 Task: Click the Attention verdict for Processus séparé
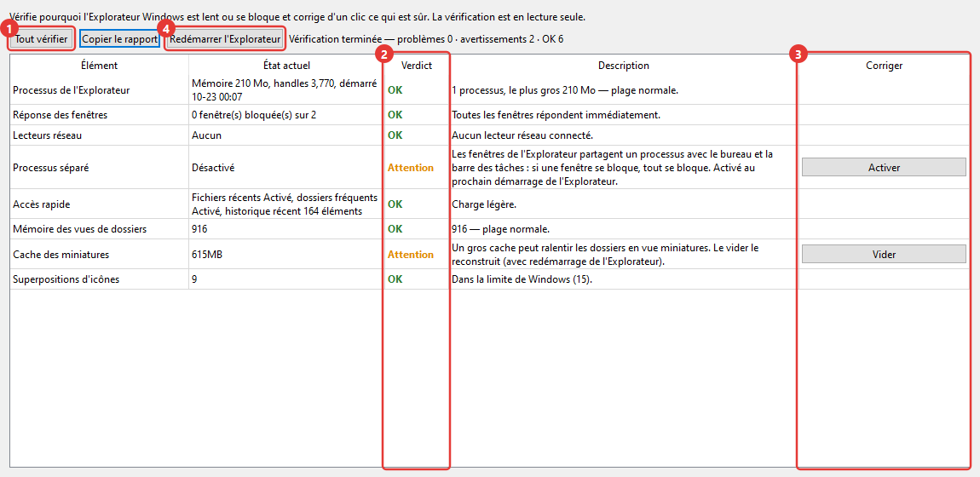click(411, 167)
